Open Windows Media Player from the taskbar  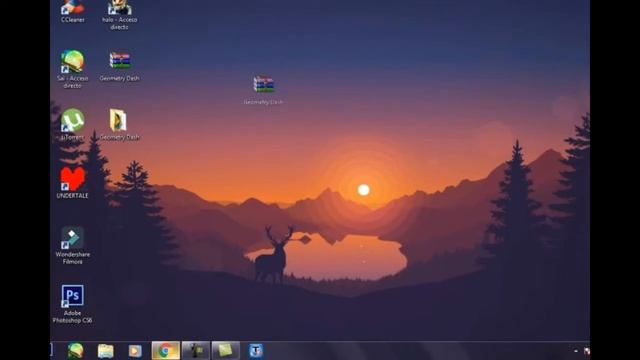(135, 351)
